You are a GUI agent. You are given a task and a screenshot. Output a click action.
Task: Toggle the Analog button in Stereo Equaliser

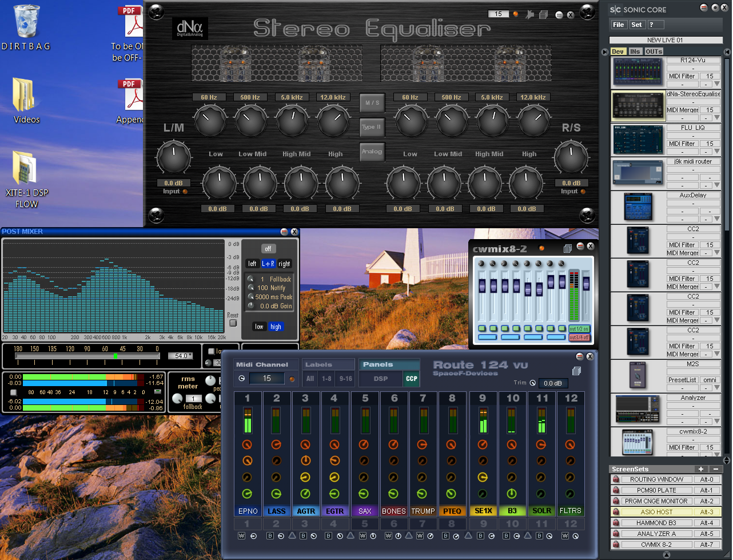pos(372,152)
